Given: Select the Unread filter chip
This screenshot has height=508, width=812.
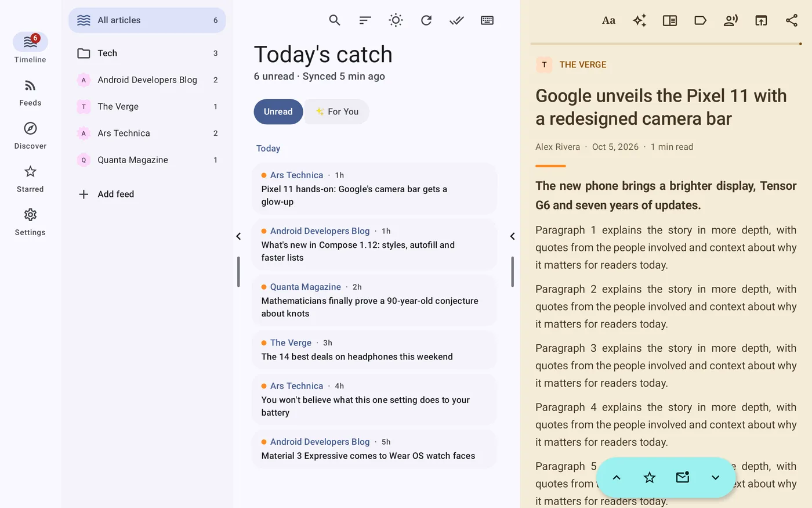Looking at the screenshot, I should tap(278, 111).
